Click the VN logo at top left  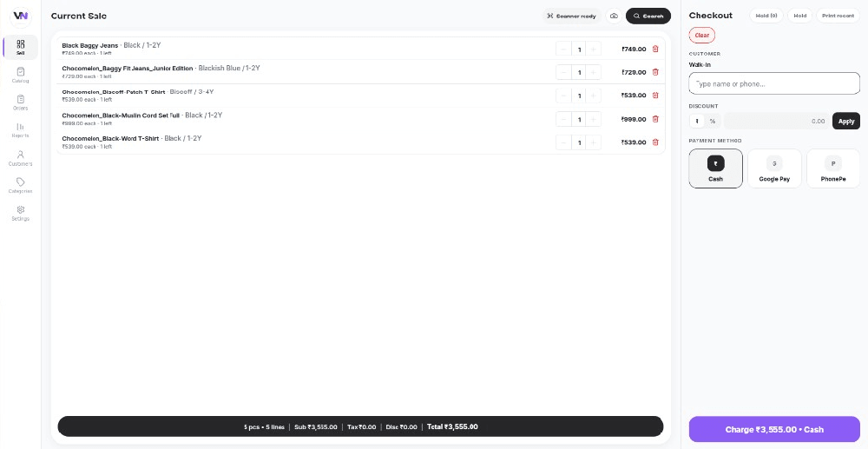(x=21, y=16)
